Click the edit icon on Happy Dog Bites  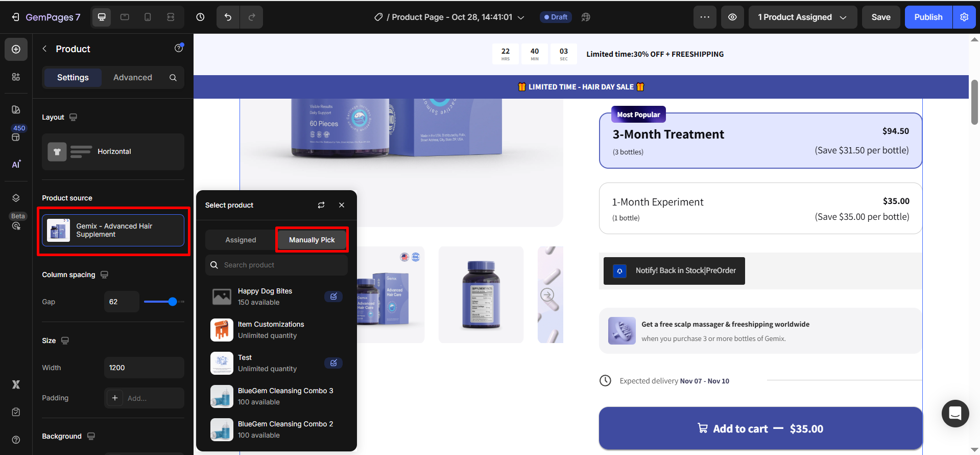(x=333, y=297)
